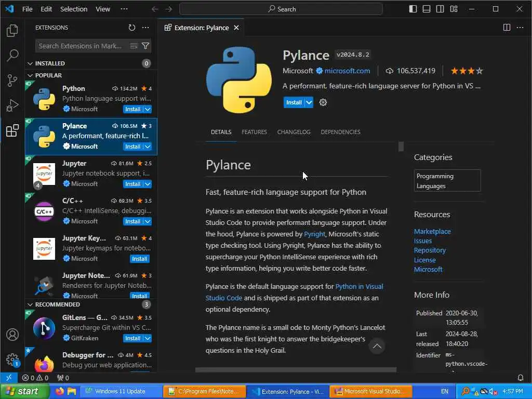Open the File menu

click(27, 9)
